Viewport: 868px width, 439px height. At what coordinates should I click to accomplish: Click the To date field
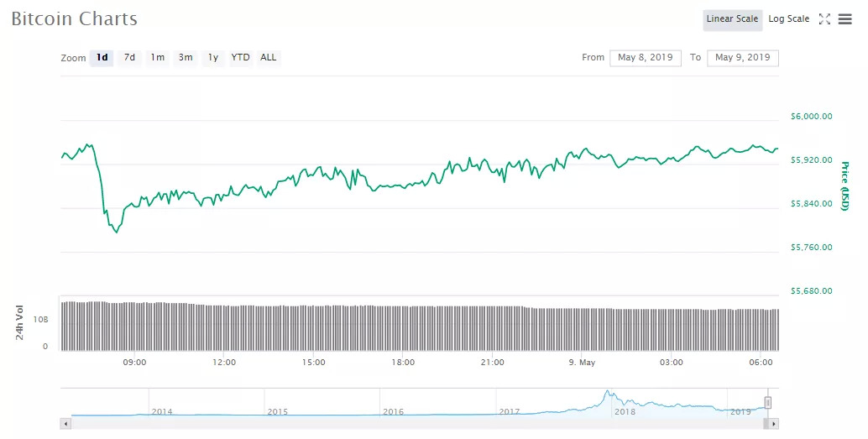743,58
